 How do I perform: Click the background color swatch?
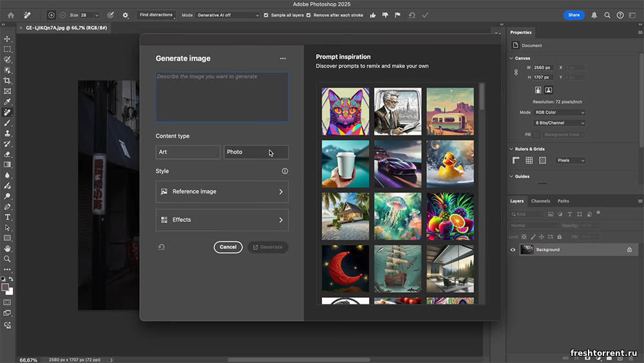tap(10, 292)
